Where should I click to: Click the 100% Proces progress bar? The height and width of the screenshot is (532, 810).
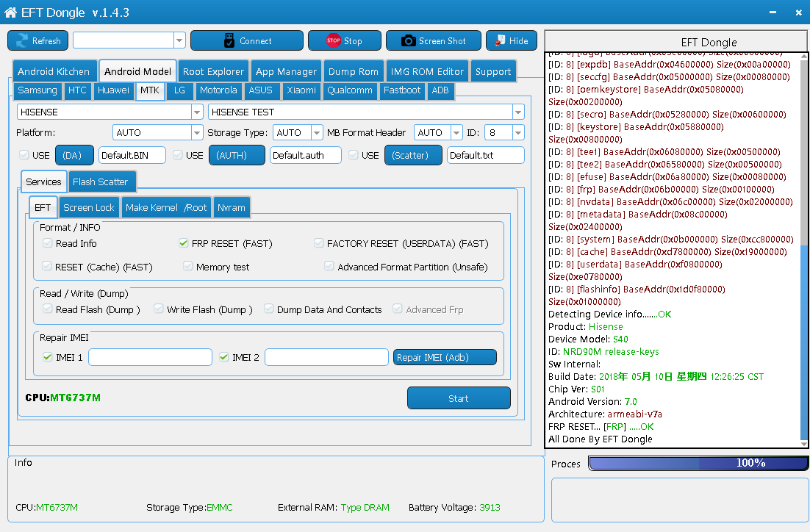(x=698, y=463)
